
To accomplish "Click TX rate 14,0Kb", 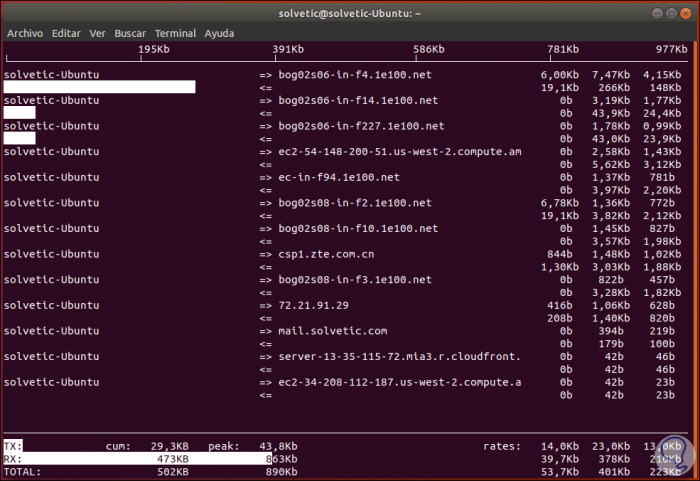I will pyautogui.click(x=560, y=446).
